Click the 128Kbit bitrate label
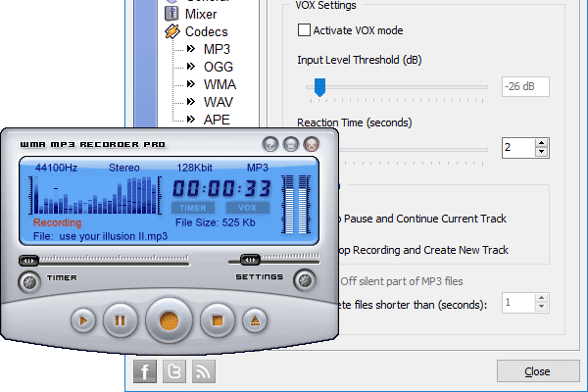This screenshot has height=392, width=588. point(194,168)
